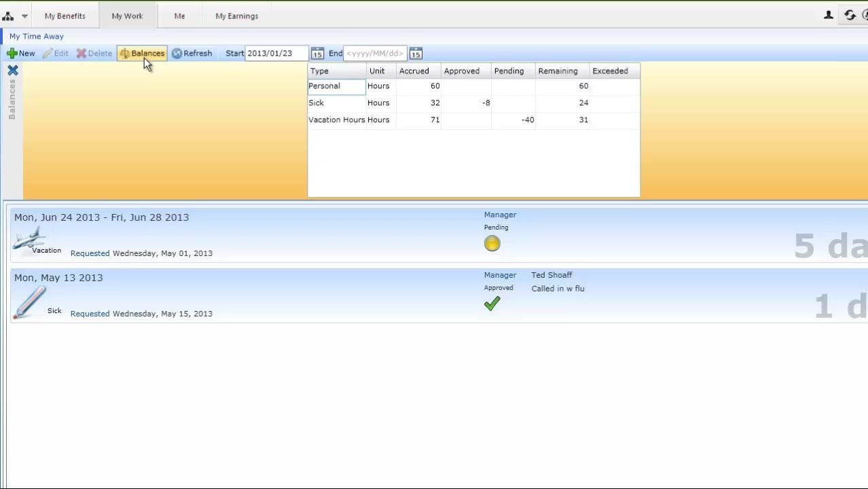The width and height of the screenshot is (868, 489).
Task: Click the yellow Pending status indicator
Action: pos(492,244)
